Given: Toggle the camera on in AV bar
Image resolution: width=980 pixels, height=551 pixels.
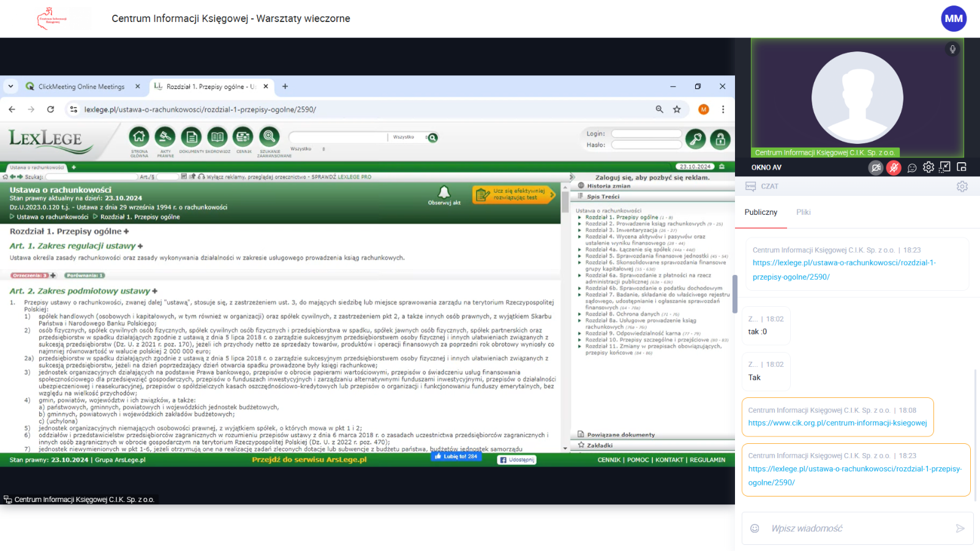Looking at the screenshot, I should pos(876,168).
